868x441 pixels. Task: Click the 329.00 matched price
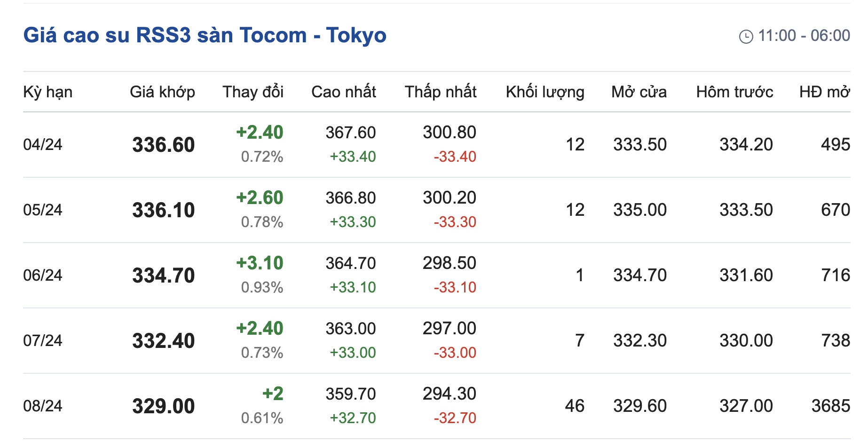pyautogui.click(x=163, y=406)
